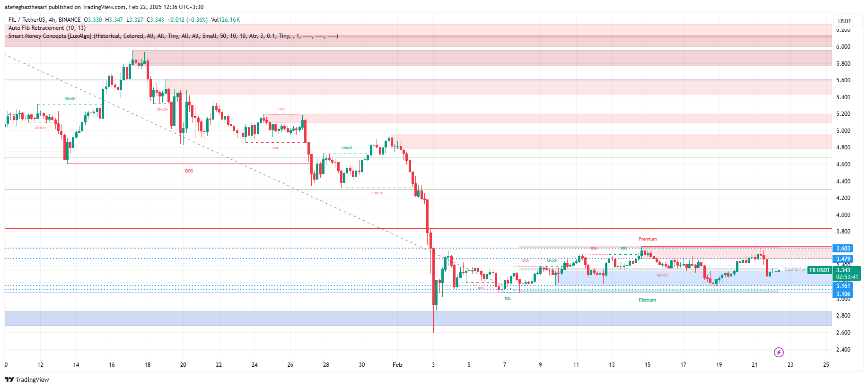Click the 2.600 price axis label

coord(843,333)
